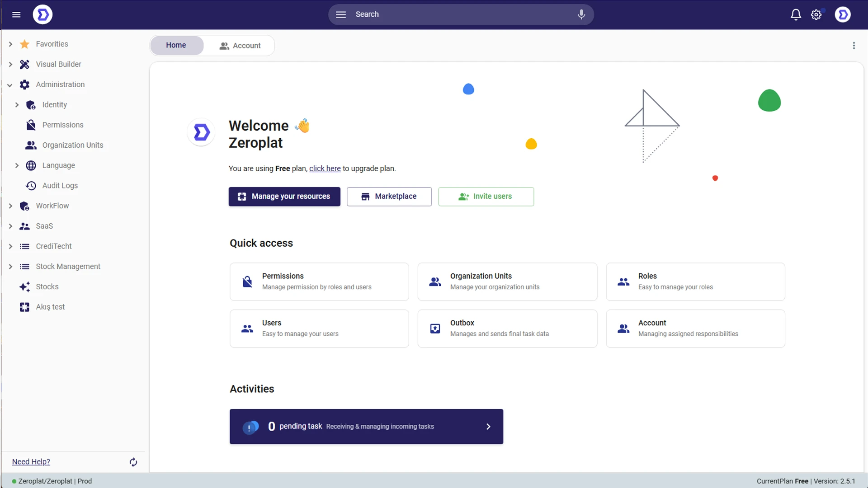868x488 pixels.
Task: Click the pending task alert icon
Action: [x=250, y=427]
